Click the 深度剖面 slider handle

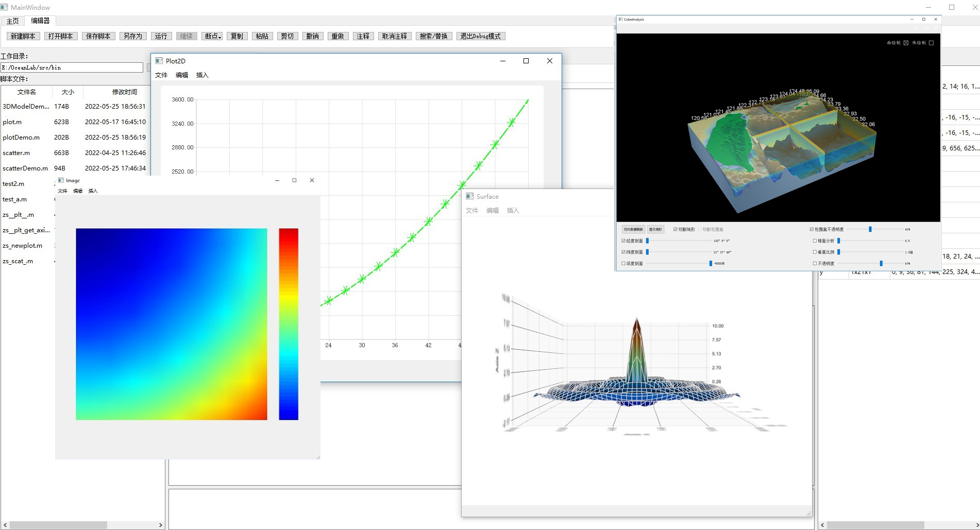tap(711, 264)
